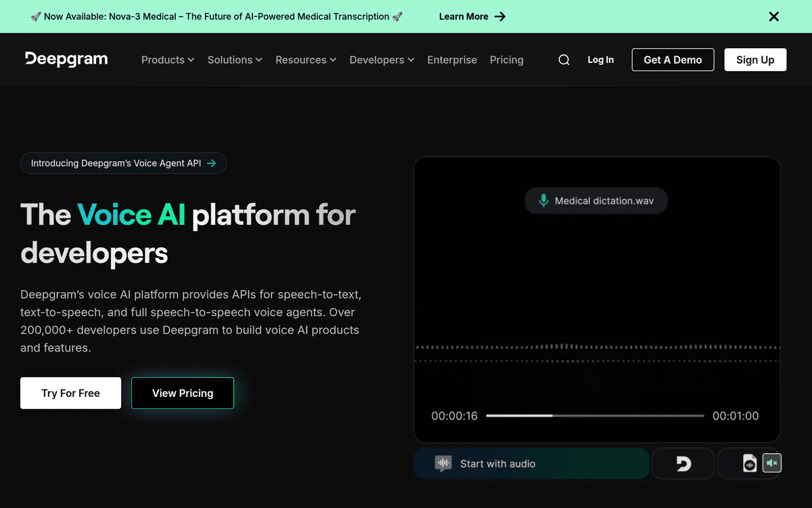Click the microphone icon on Medical dictation.wav

(x=543, y=201)
